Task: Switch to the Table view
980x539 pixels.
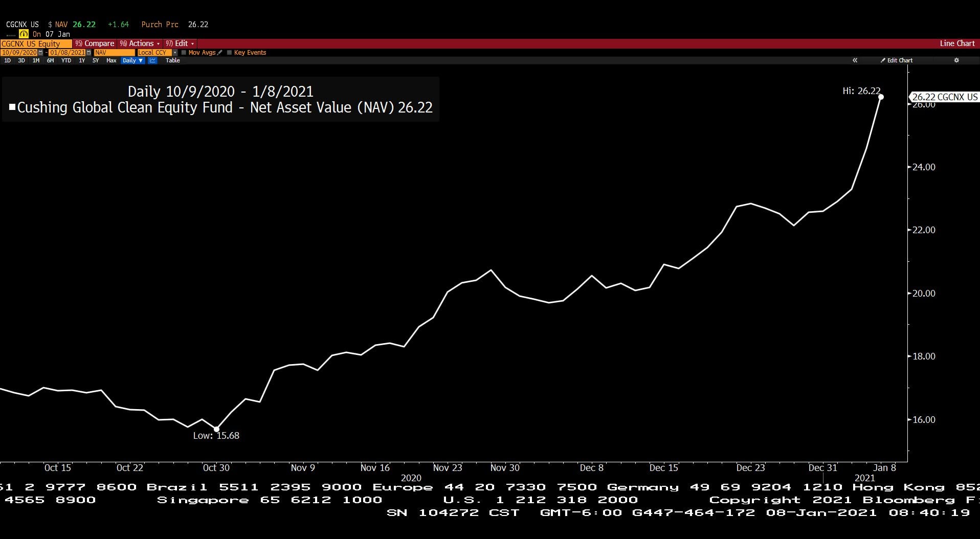Action: [173, 60]
